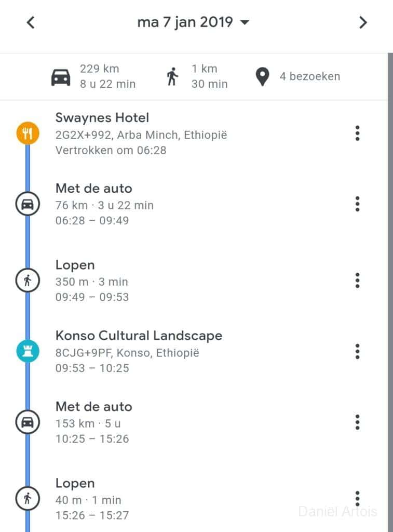Click the orange restaurant icon for Swaynes Hotel
393x532 pixels.
27,134
